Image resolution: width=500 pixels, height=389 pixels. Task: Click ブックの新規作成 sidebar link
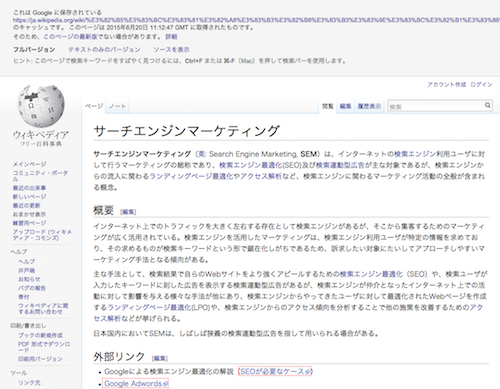[40, 335]
